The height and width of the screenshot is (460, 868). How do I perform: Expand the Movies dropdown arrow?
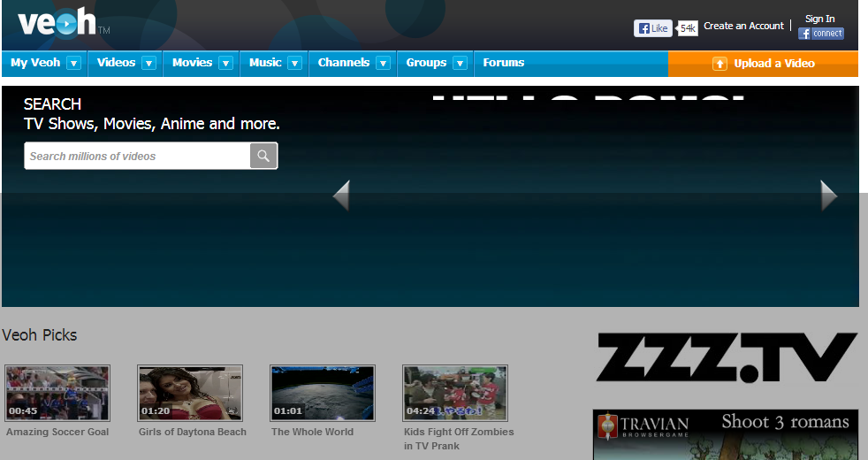click(x=226, y=63)
